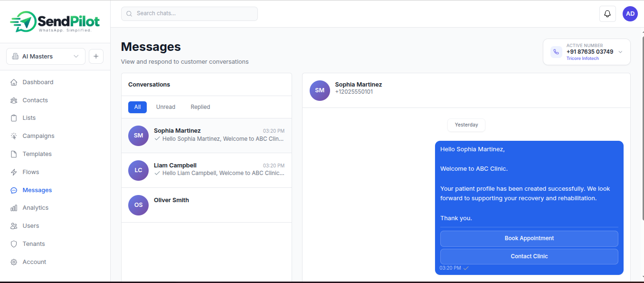Select the All conversations filter
Image resolution: width=644 pixels, height=283 pixels.
click(x=137, y=107)
